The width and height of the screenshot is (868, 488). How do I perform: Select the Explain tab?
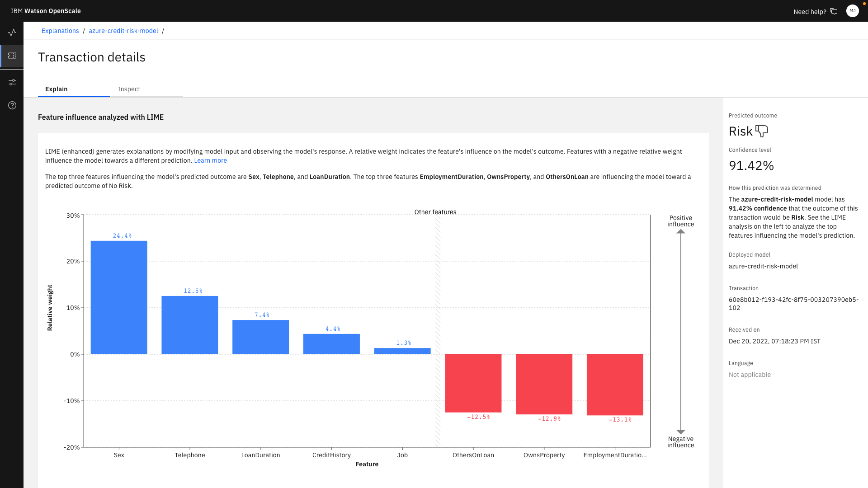pyautogui.click(x=57, y=89)
